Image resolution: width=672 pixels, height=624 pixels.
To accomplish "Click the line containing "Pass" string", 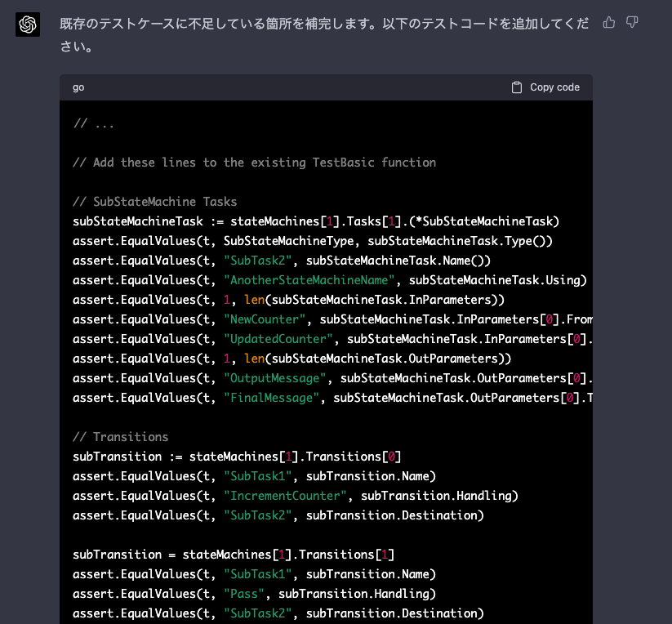I will 254,594.
